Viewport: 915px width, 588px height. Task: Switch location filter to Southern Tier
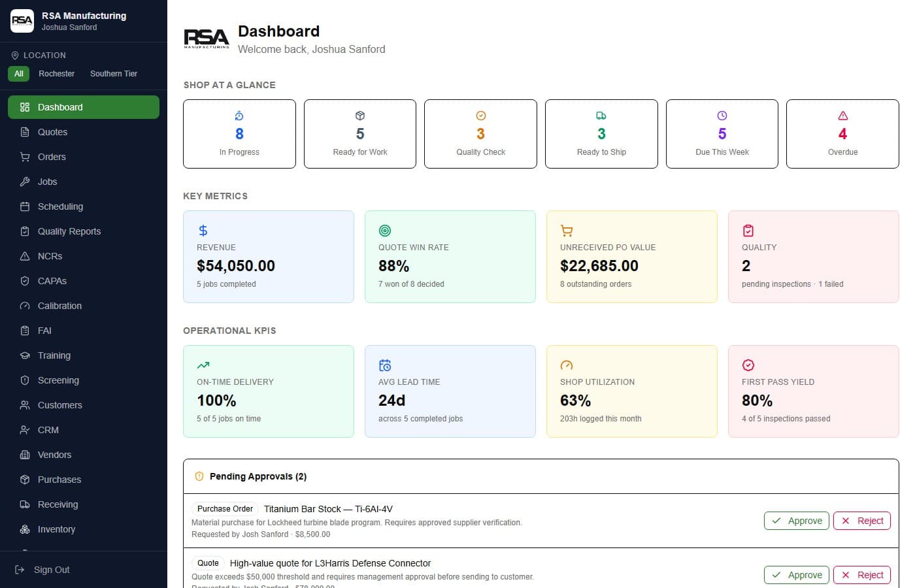coord(113,74)
